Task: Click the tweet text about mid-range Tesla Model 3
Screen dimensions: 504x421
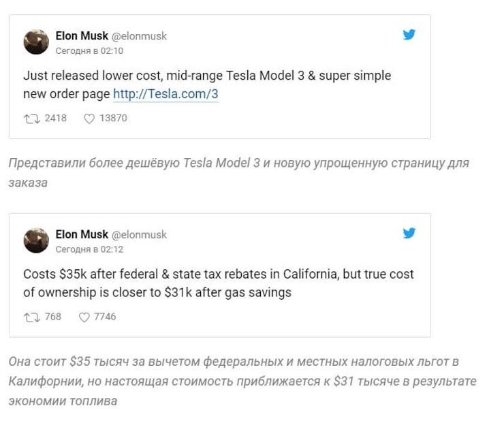Action: pos(207,76)
